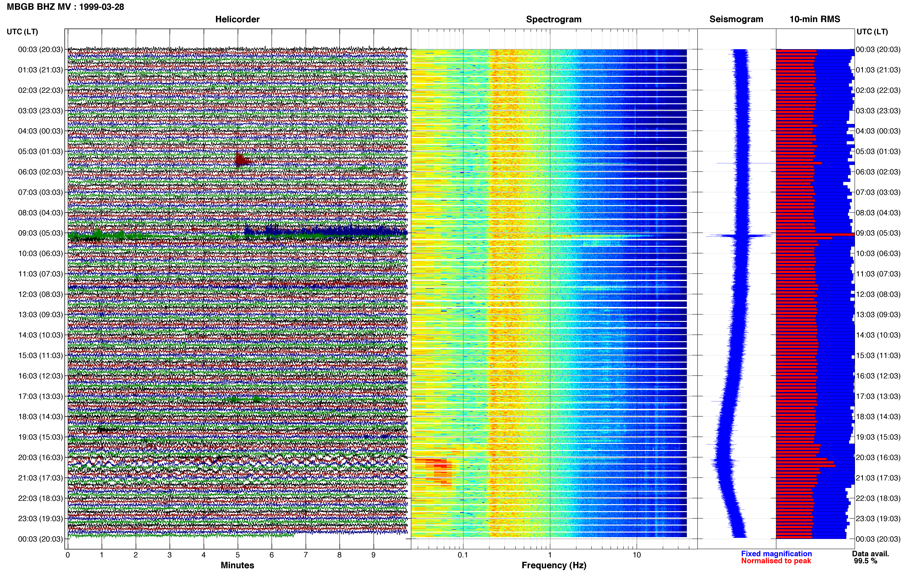Select left time label '10:03 (06:03)'
This screenshot has width=924, height=578.
click(40, 253)
